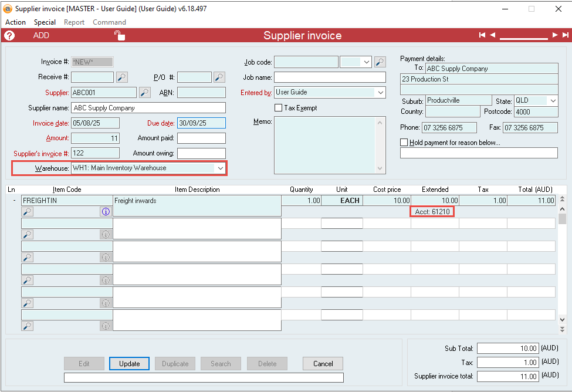
Task: Open the Job code search magnifier
Action: (380, 62)
